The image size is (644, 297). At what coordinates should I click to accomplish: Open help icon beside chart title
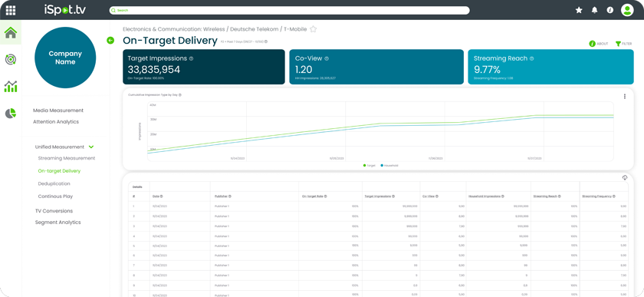pos(180,95)
